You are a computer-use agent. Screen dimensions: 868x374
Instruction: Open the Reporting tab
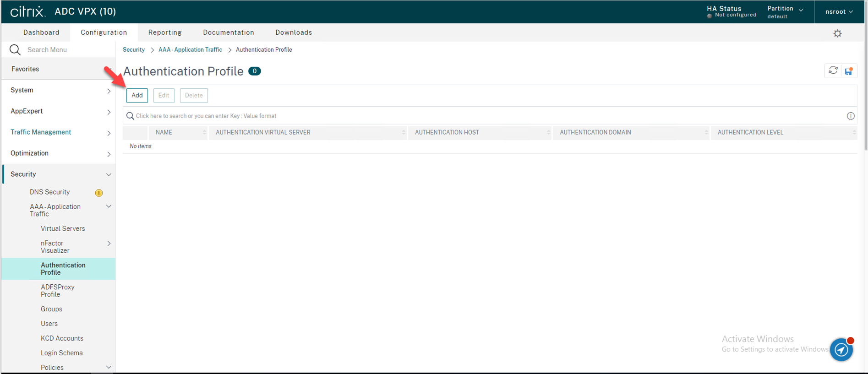[x=165, y=33]
